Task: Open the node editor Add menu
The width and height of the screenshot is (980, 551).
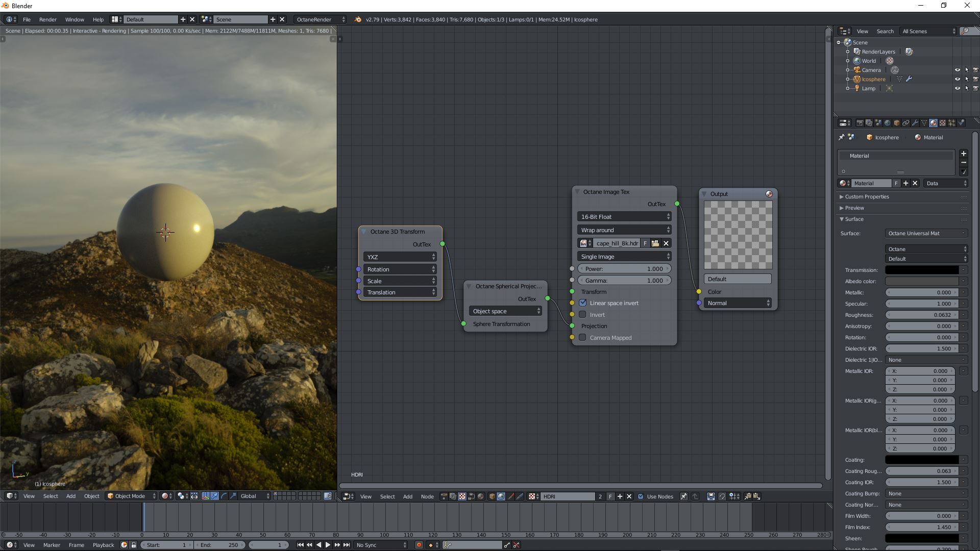Action: pos(407,496)
